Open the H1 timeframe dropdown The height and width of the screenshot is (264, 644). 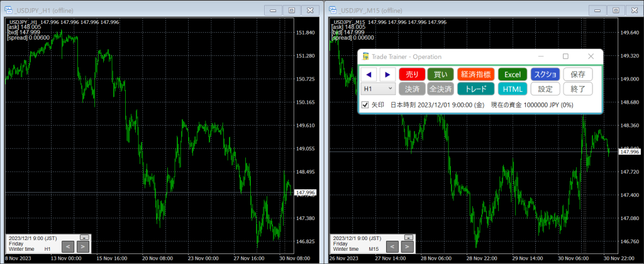point(378,89)
